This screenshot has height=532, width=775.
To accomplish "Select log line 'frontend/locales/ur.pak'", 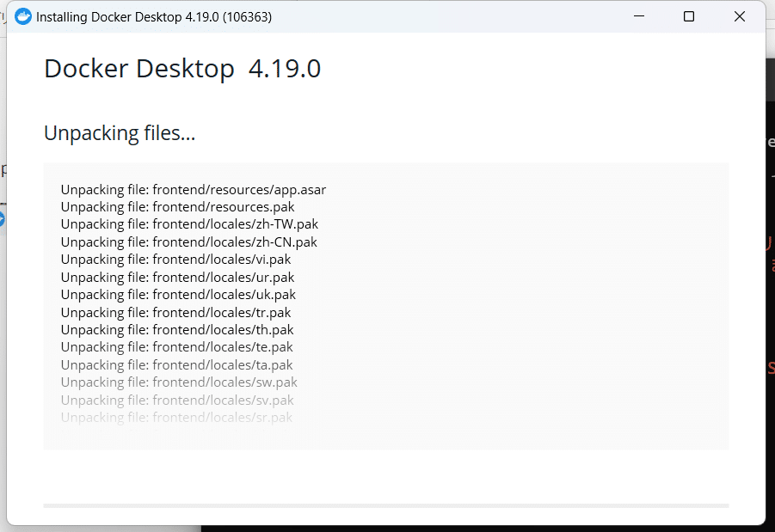I will click(x=177, y=277).
